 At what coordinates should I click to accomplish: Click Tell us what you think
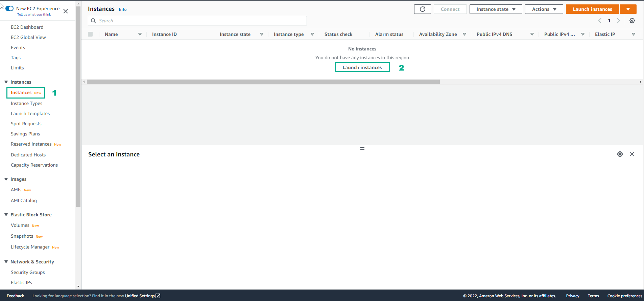34,15
